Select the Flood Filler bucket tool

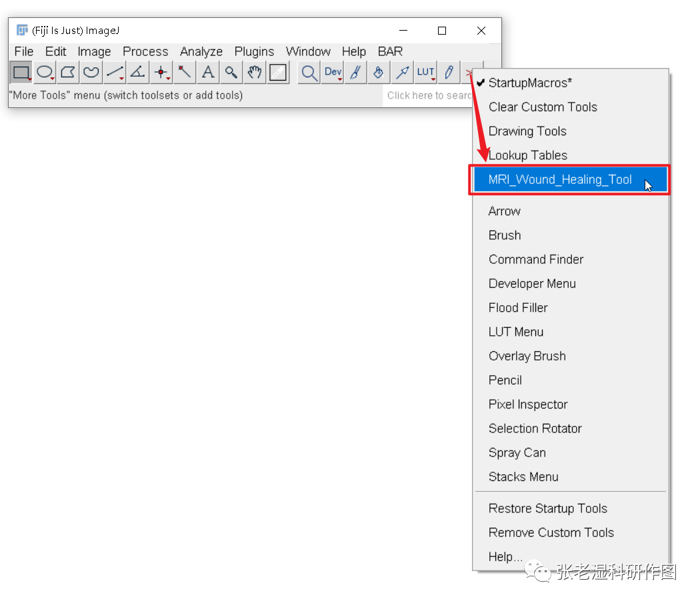[x=379, y=73]
